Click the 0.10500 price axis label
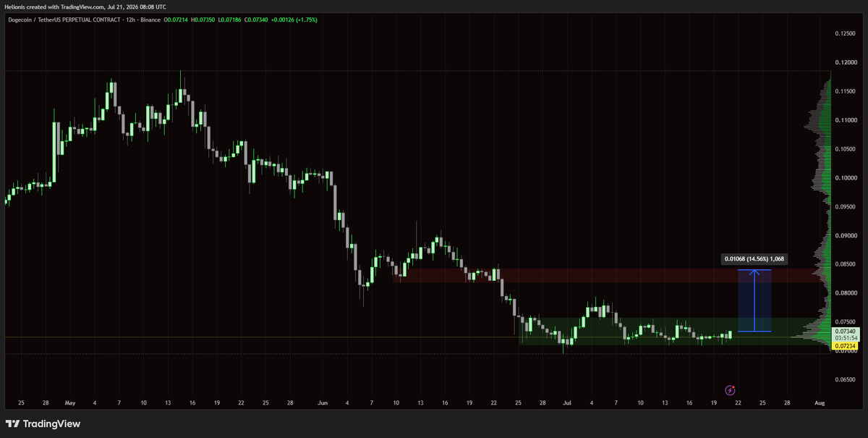The image size is (868, 438). click(x=846, y=149)
